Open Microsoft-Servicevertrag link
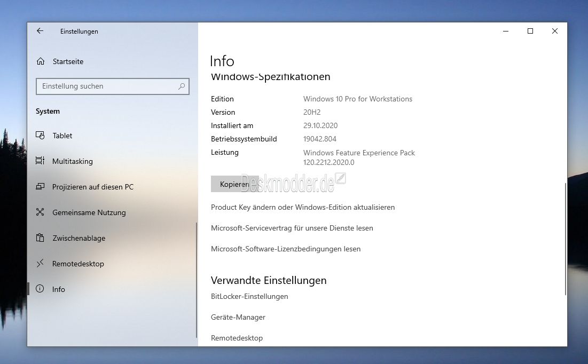Image resolution: width=588 pixels, height=364 pixels. click(292, 228)
